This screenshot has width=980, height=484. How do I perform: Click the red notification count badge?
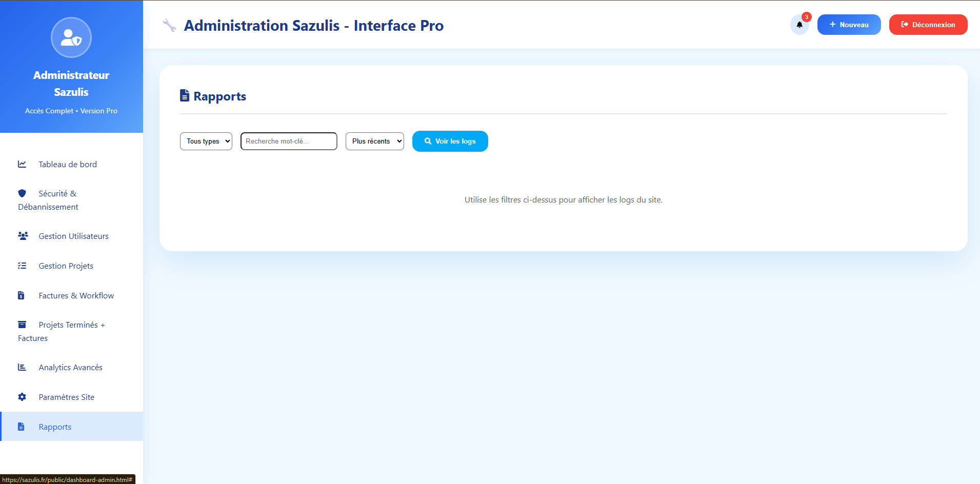[x=806, y=17]
